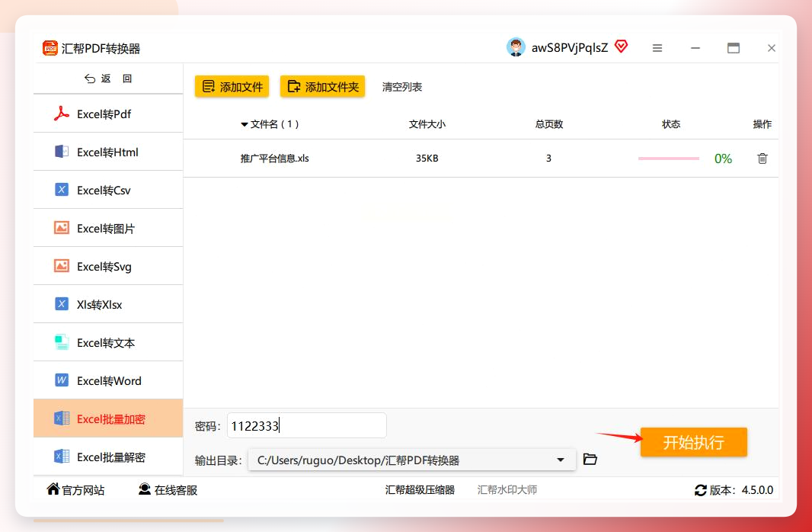The height and width of the screenshot is (532, 812).
Task: Click the 状态 column header
Action: point(671,124)
